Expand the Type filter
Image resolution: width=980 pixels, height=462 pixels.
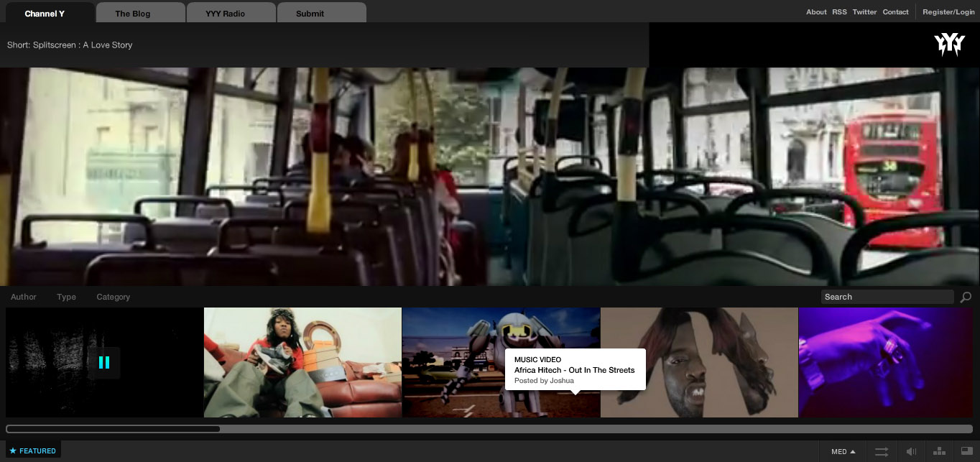pos(66,297)
